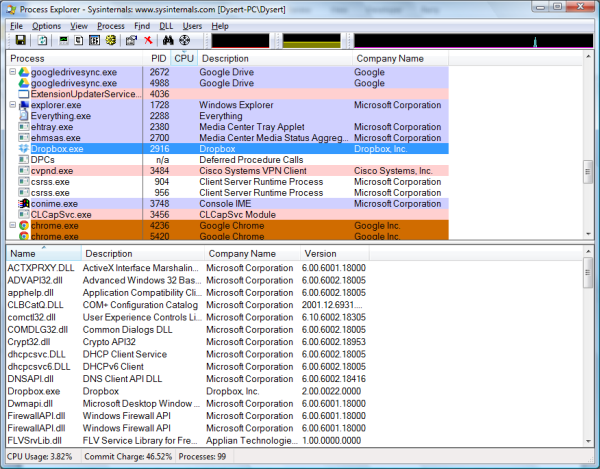Open the Help menu
This screenshot has width=600, height=469.
click(220, 26)
